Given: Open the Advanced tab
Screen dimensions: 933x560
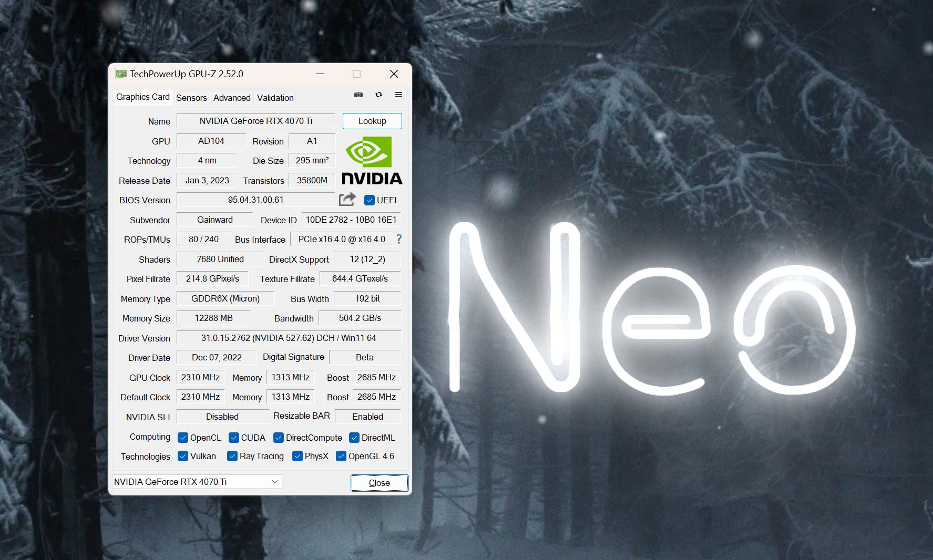Looking at the screenshot, I should click(231, 98).
